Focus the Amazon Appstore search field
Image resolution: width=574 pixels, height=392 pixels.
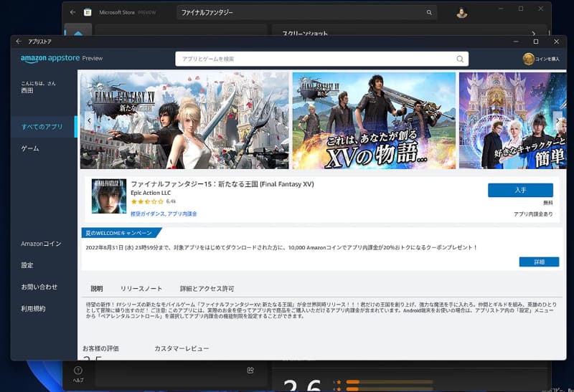321,59
